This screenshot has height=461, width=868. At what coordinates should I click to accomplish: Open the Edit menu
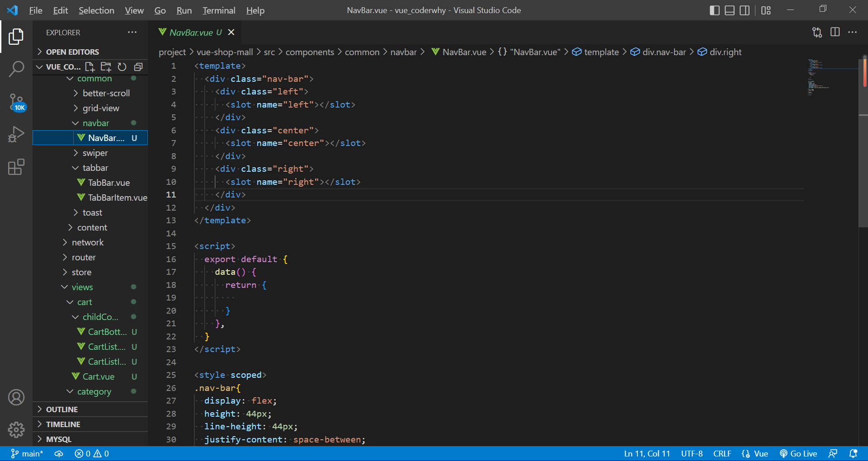(60, 10)
